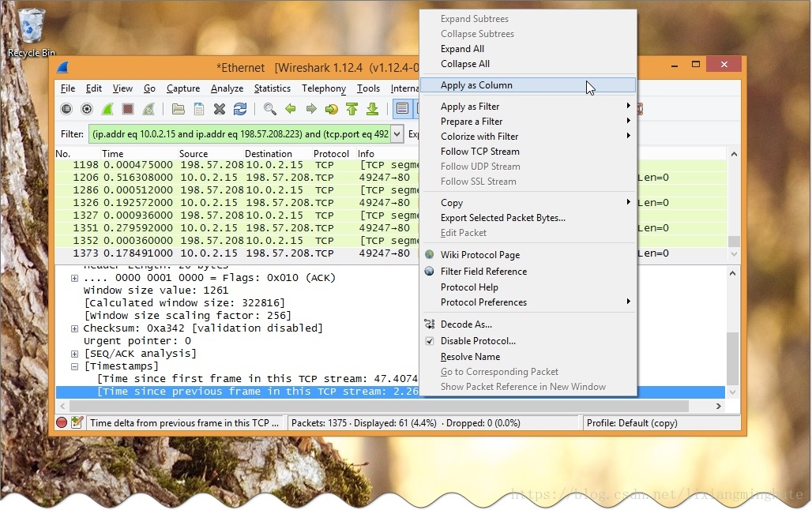Sort by the Destination column header
Viewport: 812px width, 510px height.
click(277, 154)
